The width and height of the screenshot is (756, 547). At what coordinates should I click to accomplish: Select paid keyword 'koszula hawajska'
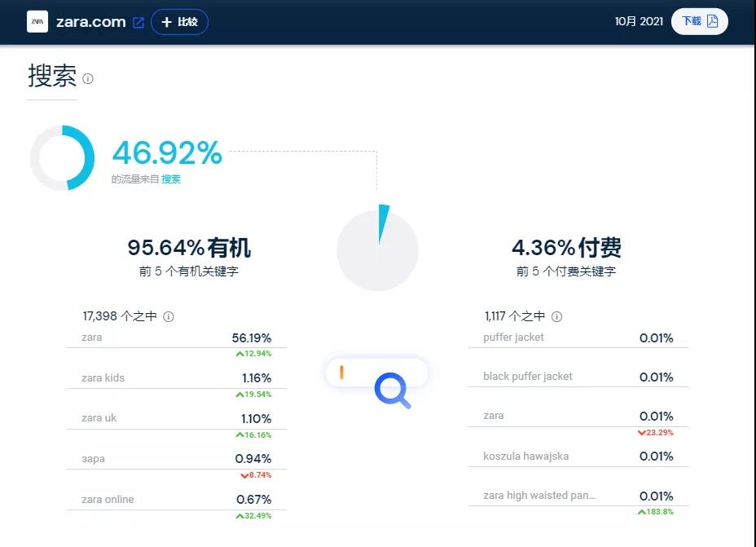coord(525,457)
